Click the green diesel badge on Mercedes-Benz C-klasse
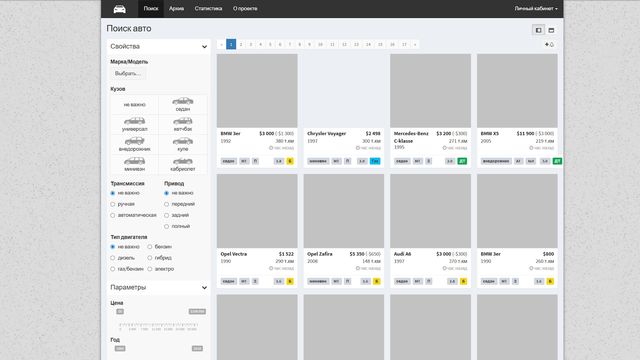The width and height of the screenshot is (640, 360). (x=462, y=161)
